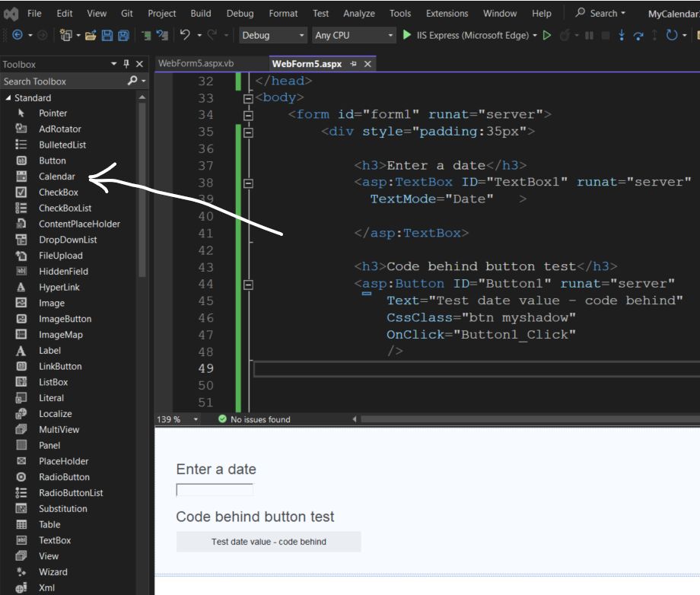Click the Restart/refresh circular arrow icon

coord(671,35)
